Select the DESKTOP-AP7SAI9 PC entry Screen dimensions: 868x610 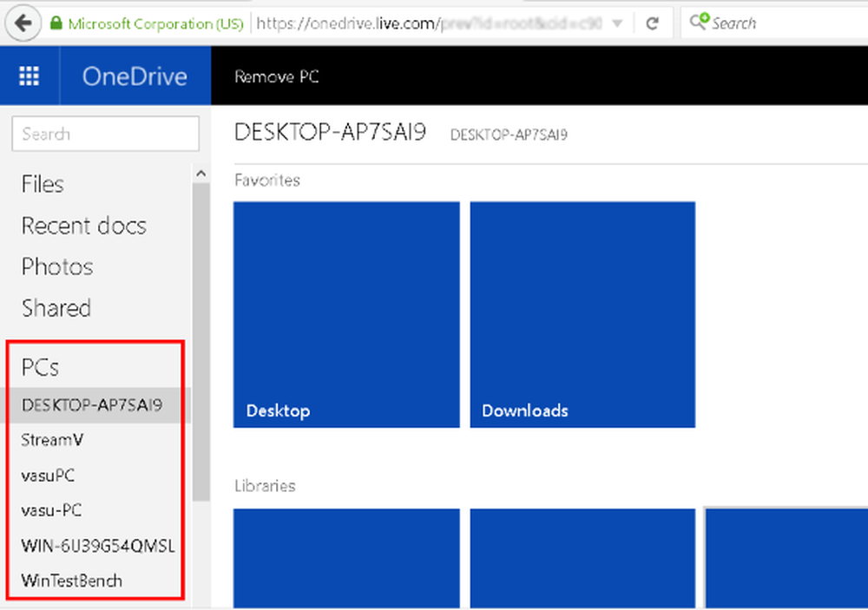[91, 404]
